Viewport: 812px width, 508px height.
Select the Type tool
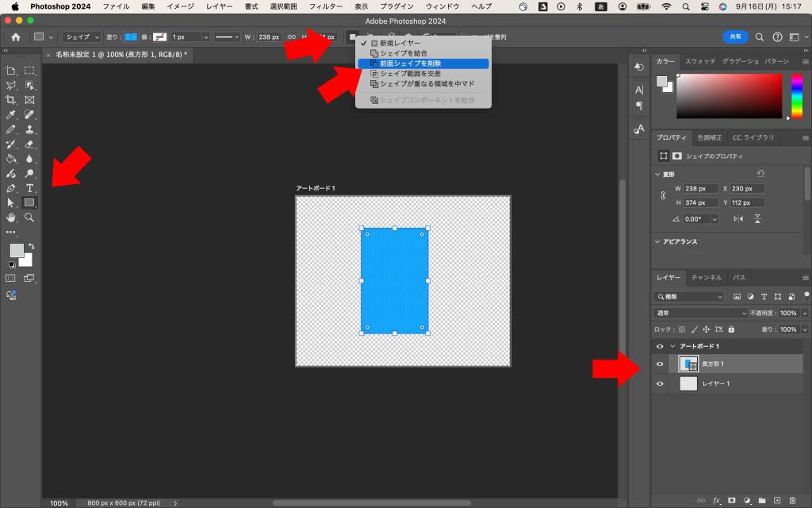[x=29, y=188]
